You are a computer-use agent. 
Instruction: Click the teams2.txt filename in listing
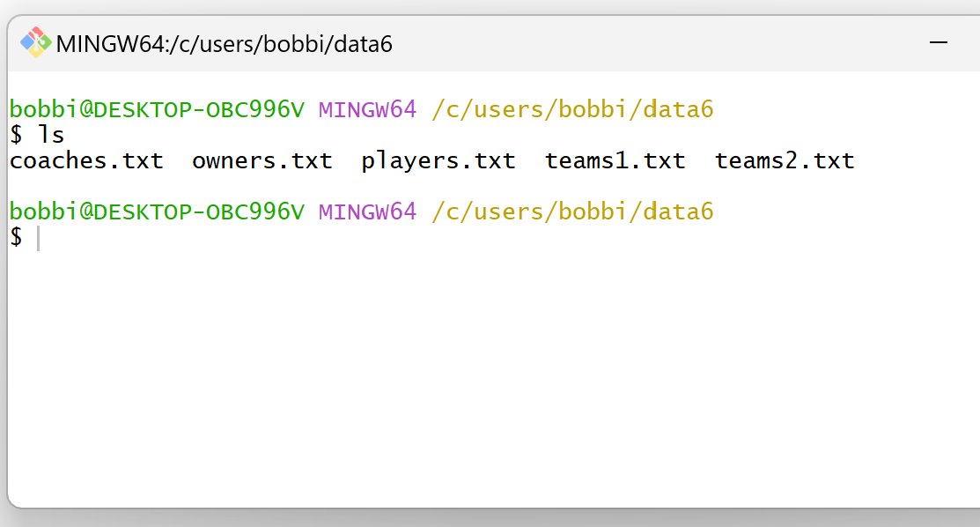point(785,161)
